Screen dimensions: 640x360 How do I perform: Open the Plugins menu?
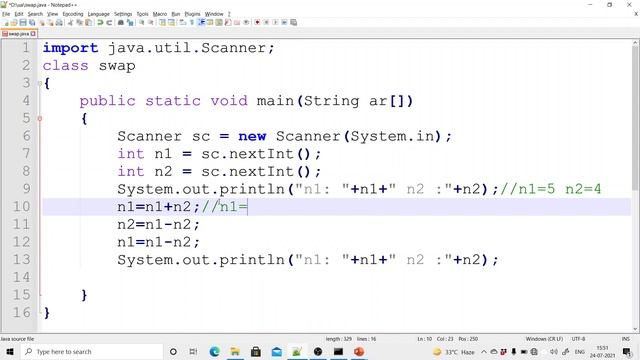[192, 14]
